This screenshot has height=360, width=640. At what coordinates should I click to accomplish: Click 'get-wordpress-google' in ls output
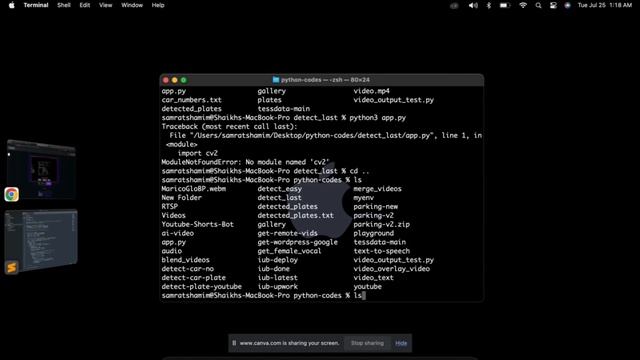point(298,242)
